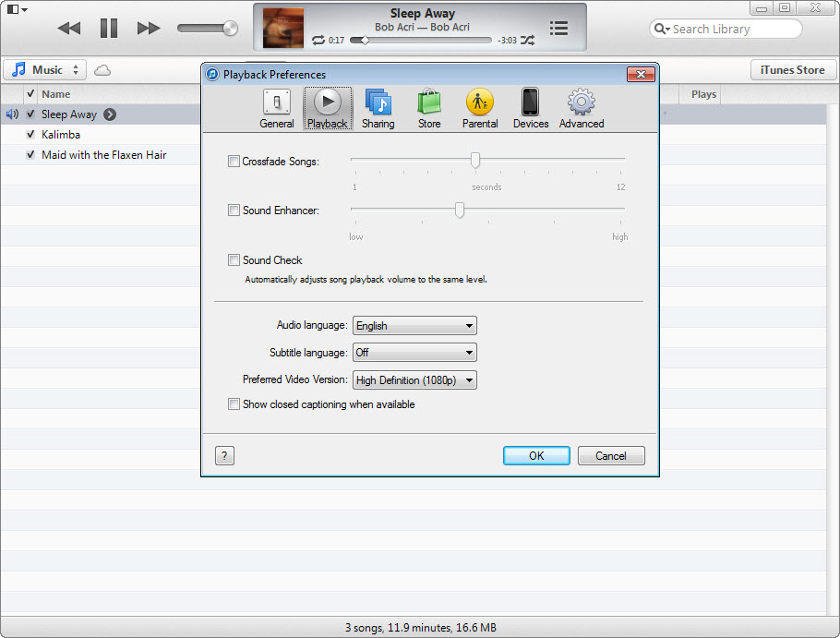Sort songs by Name column header
The width and height of the screenshot is (840, 638).
tap(55, 94)
